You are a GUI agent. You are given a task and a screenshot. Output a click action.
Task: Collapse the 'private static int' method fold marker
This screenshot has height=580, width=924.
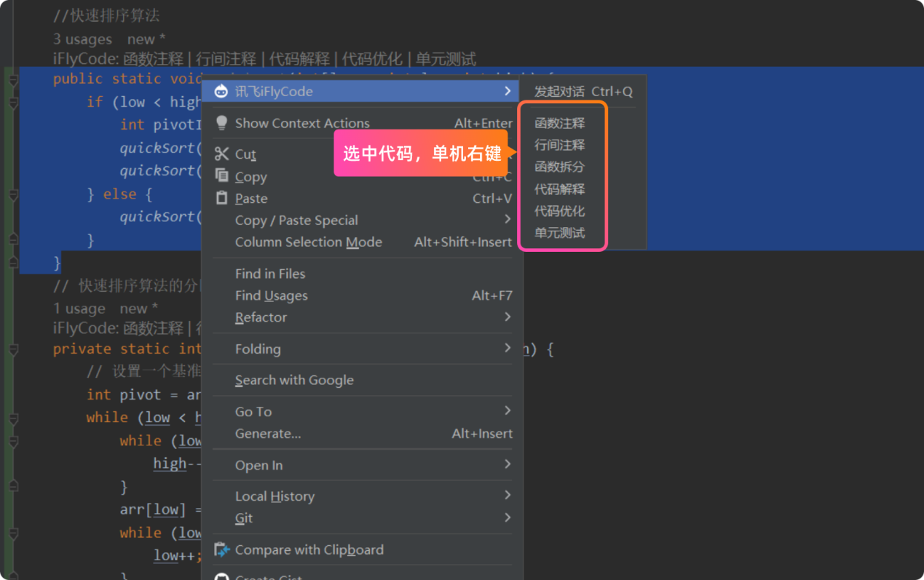[12, 349]
